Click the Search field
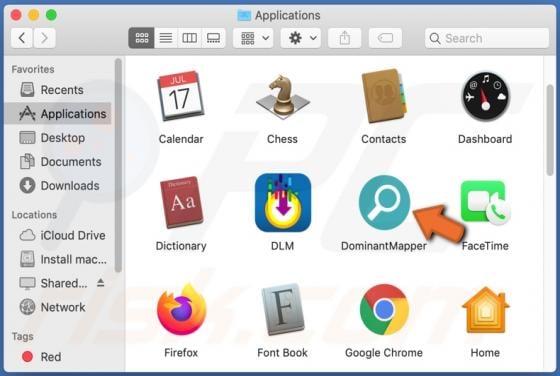This screenshot has width=560, height=376. pos(487,38)
